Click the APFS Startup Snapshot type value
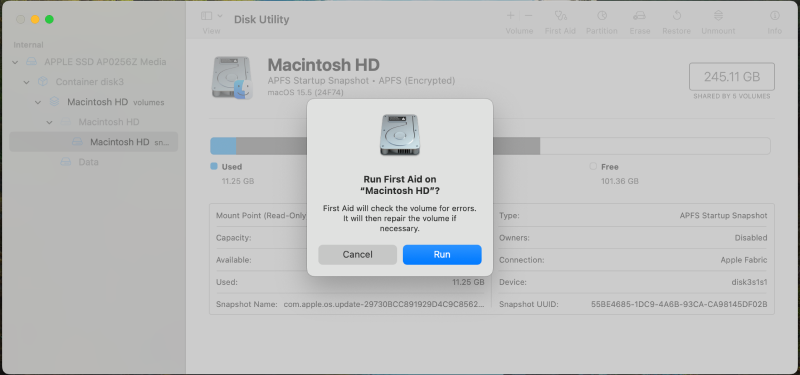The image size is (800, 375). tap(723, 215)
